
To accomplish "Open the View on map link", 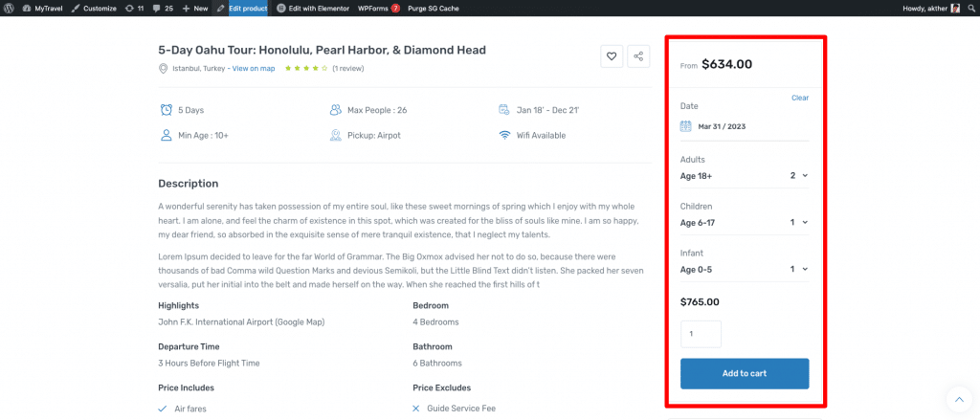I will [253, 68].
